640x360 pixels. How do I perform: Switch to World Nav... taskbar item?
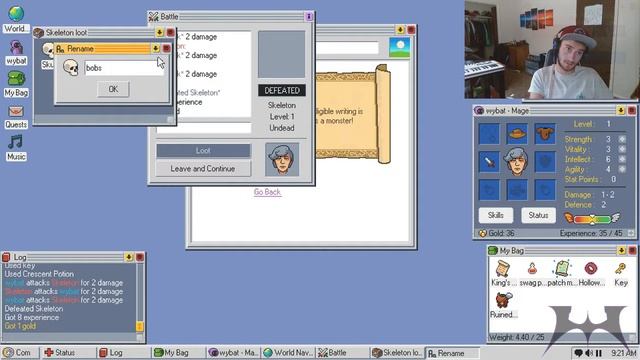point(288,353)
